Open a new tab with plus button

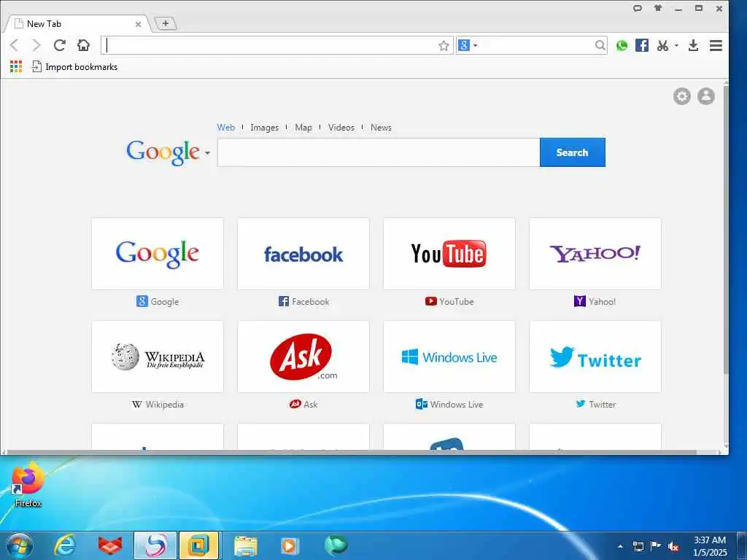point(166,23)
